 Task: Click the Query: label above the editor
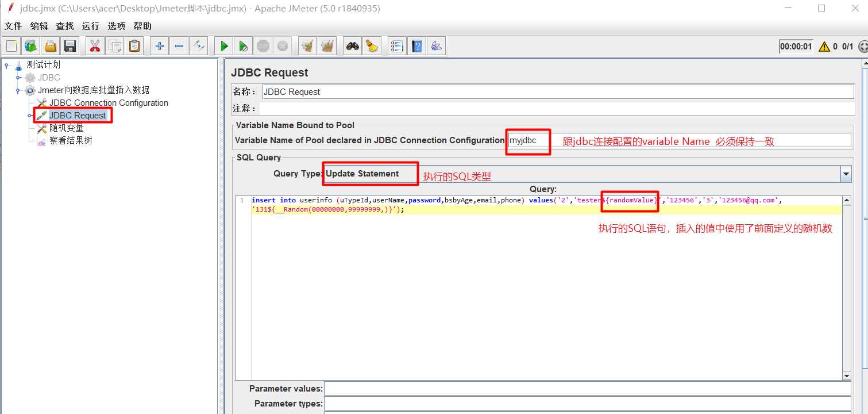coord(543,189)
